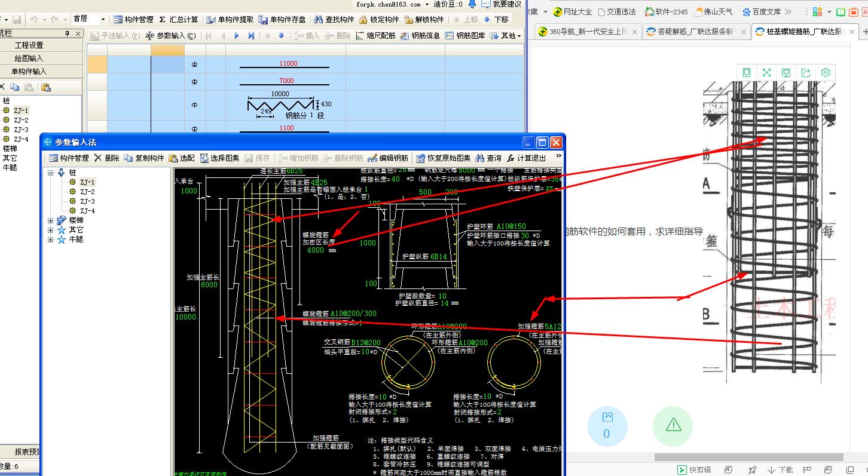Select 绘图输入 navigation tab
This screenshot has width=868, height=476.
click(29, 59)
